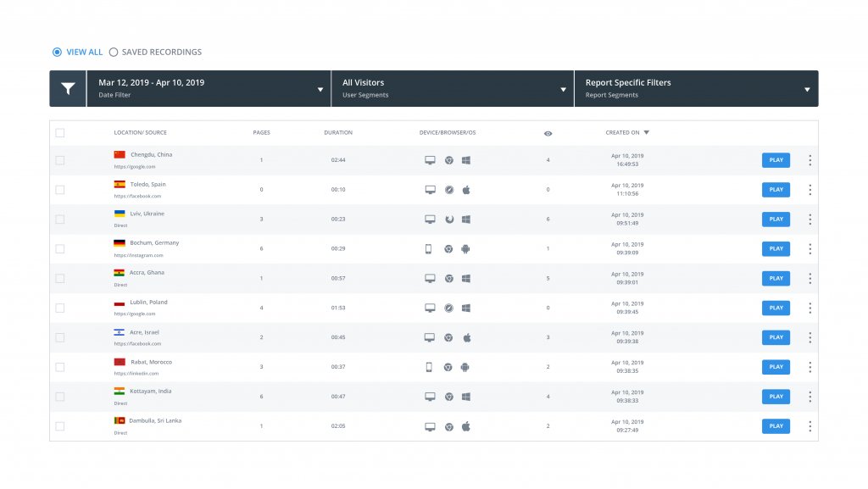Viewport: 868px width, 489px height.
Task: Click the Safari browser icon in Toledo row
Action: (x=449, y=190)
